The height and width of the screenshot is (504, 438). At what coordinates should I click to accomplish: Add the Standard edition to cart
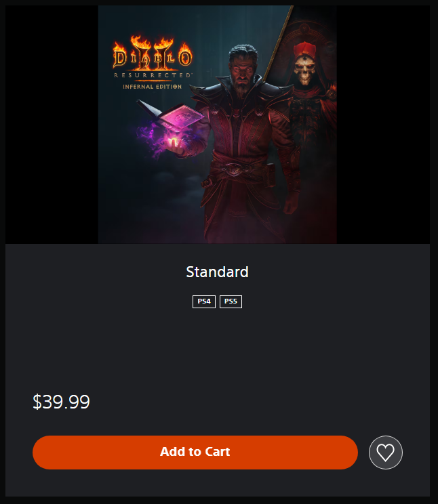[x=195, y=452]
